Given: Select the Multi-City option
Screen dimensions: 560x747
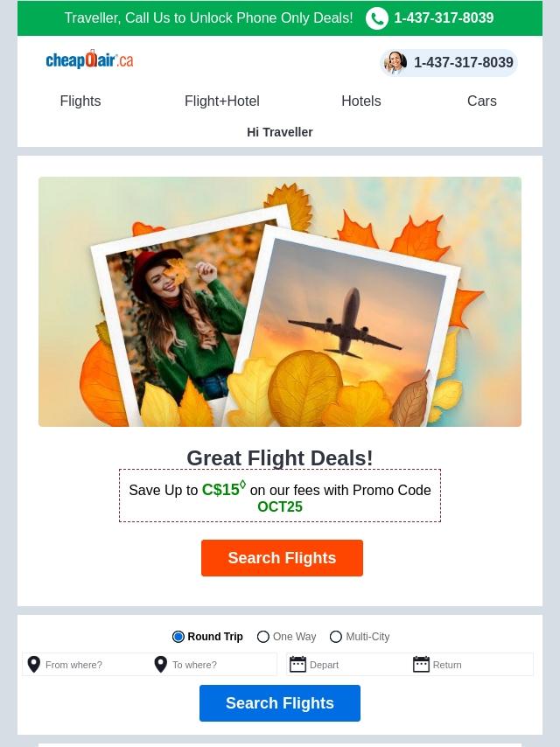Looking at the screenshot, I should [x=336, y=637].
